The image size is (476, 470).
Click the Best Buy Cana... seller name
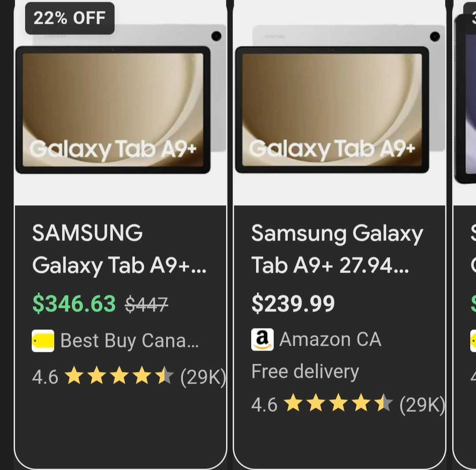pyautogui.click(x=129, y=341)
